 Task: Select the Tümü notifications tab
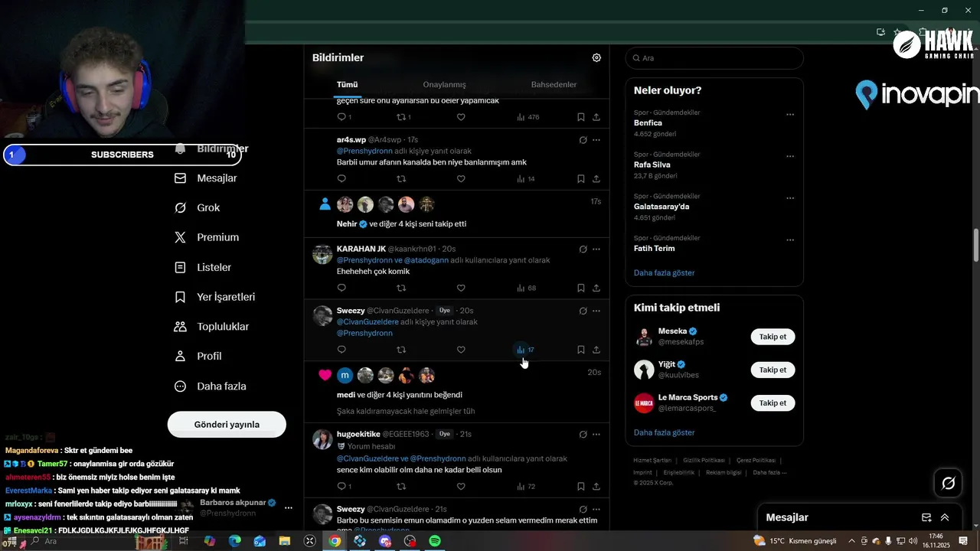coord(347,84)
